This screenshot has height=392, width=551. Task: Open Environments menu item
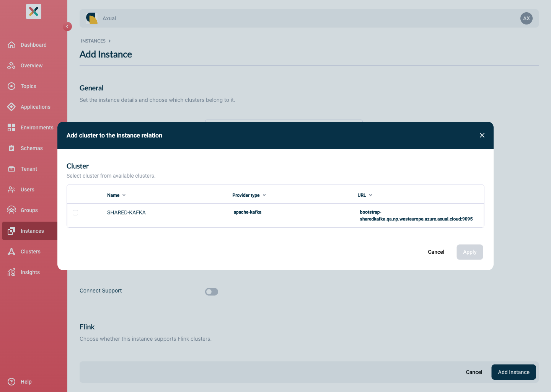point(37,127)
